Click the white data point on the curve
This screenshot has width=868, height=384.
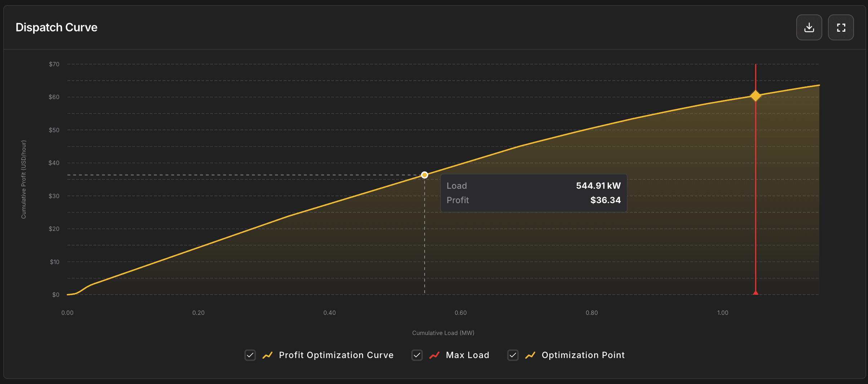coord(425,175)
